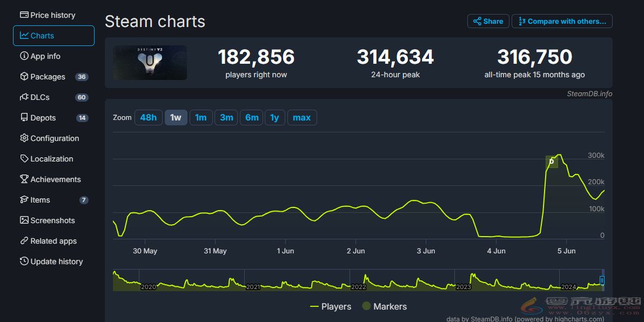Open the Configuration sidebar entry
The width and height of the screenshot is (644, 322).
click(24, 138)
